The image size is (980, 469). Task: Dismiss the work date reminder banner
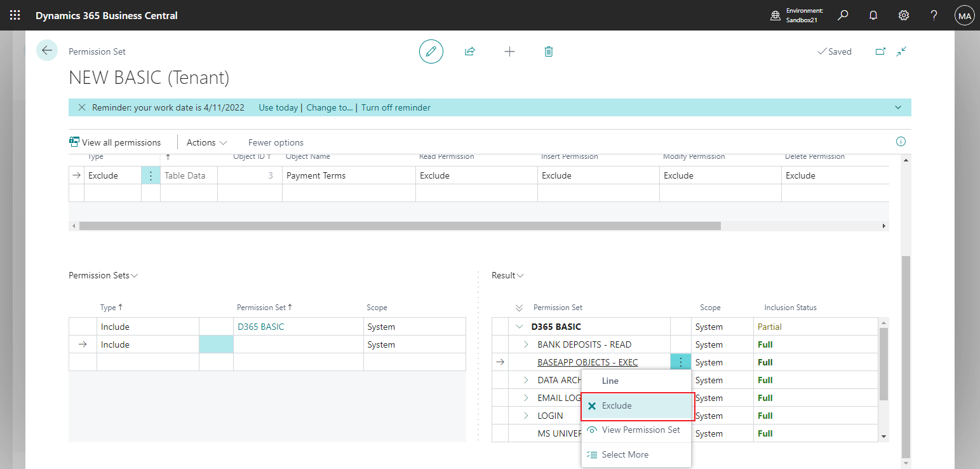tap(81, 107)
